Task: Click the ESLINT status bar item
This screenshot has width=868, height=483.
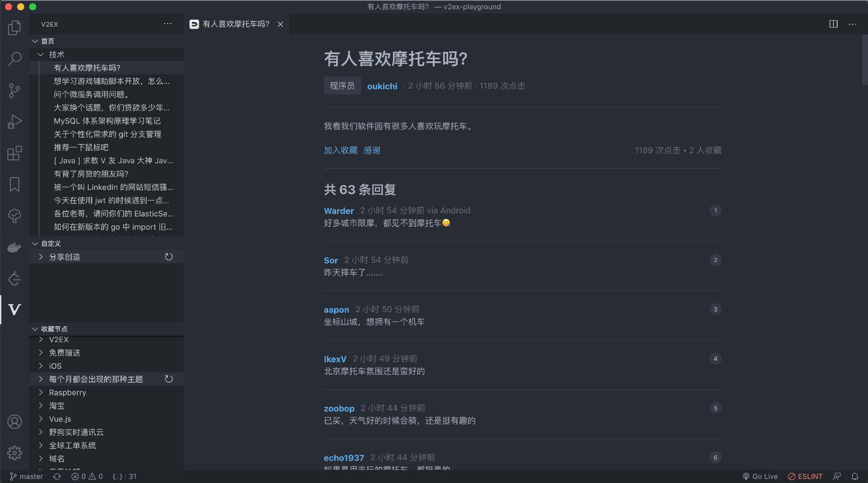Action: (805, 476)
